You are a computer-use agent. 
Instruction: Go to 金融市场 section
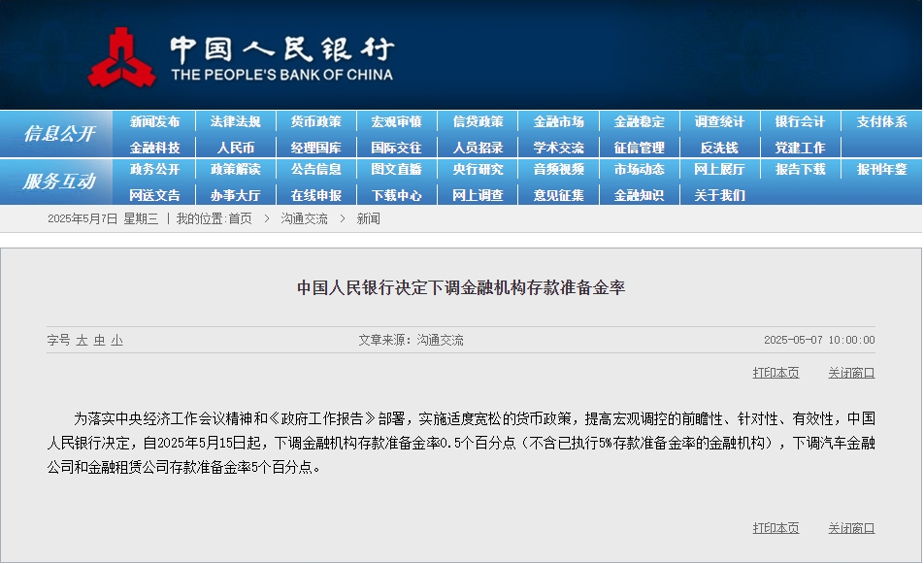(x=559, y=122)
